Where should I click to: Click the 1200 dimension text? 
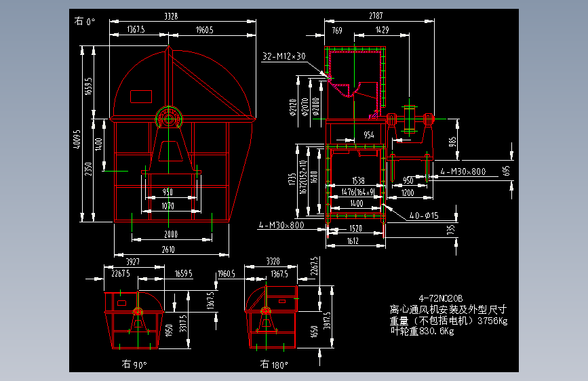(407, 193)
